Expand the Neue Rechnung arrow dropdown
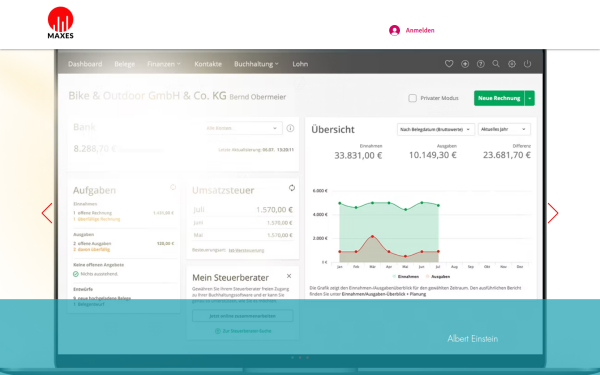Screen dimensions: 600x375 point(530,98)
